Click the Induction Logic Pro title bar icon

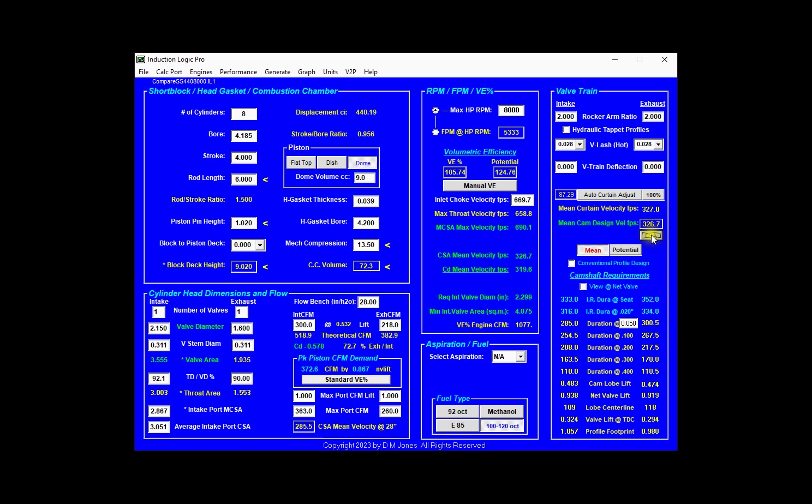(141, 59)
